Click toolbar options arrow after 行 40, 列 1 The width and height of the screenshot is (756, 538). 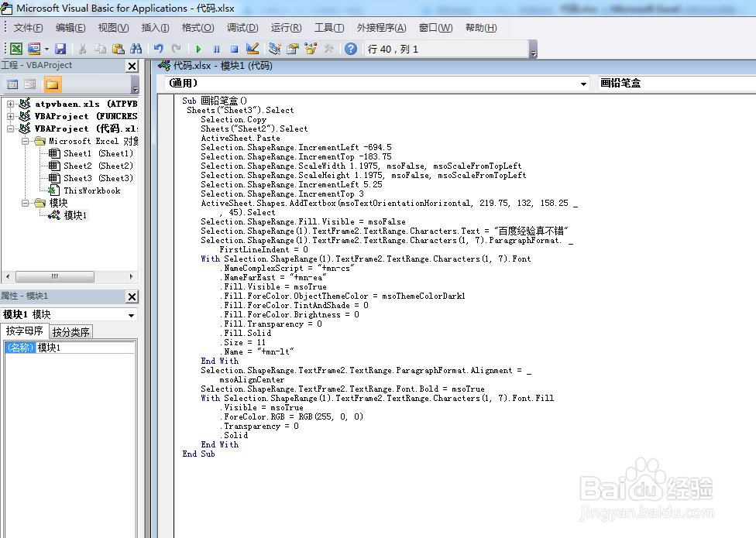[x=533, y=49]
